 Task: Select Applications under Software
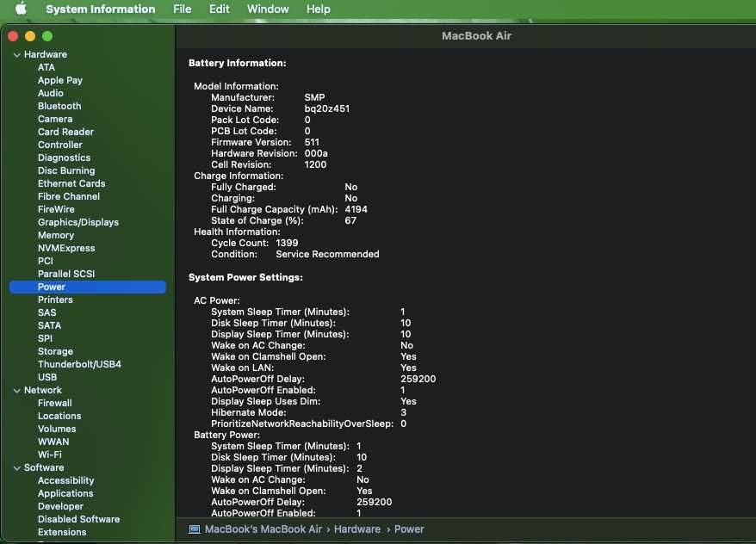[x=65, y=494]
